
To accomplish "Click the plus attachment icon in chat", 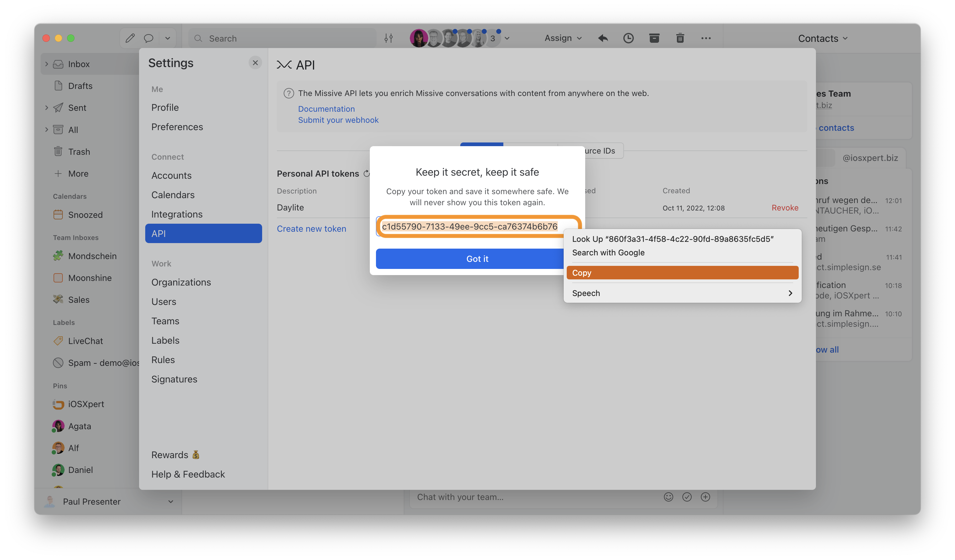I will point(705,497).
